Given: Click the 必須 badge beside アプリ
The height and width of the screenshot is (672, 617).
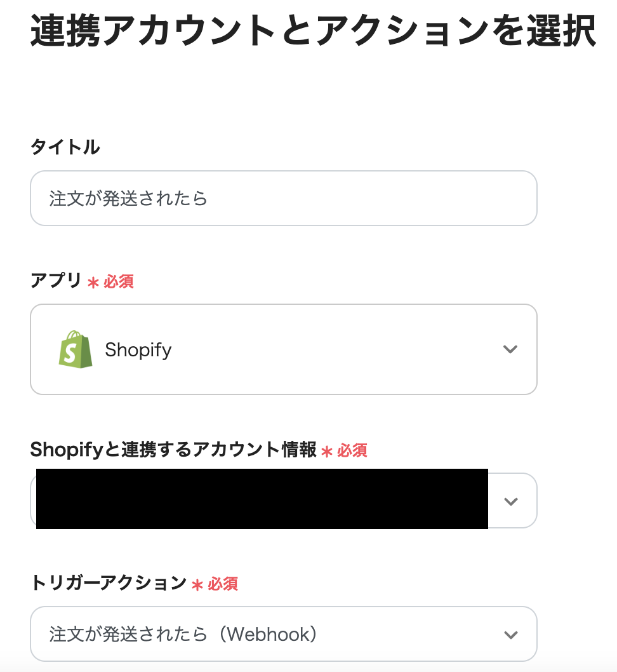Looking at the screenshot, I should 119,281.
